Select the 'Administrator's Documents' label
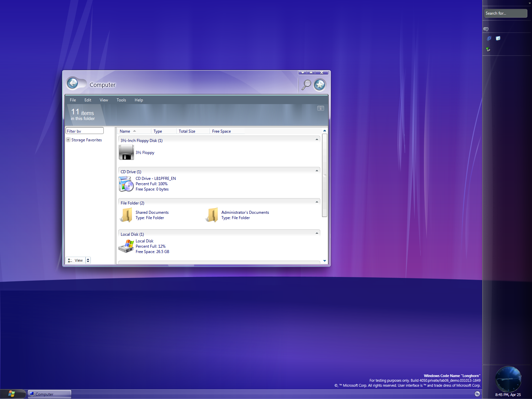 click(x=245, y=212)
